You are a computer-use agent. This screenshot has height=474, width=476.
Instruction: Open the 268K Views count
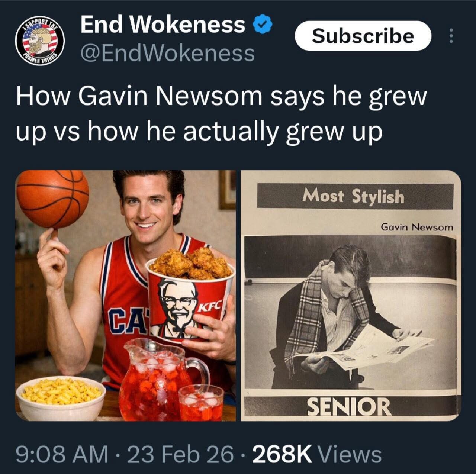pyautogui.click(x=317, y=455)
